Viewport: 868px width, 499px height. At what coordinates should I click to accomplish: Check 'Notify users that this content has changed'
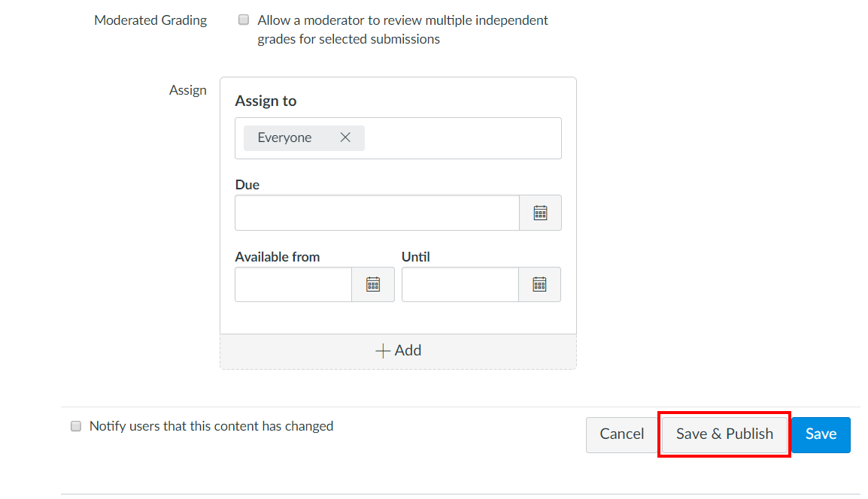[x=75, y=425]
